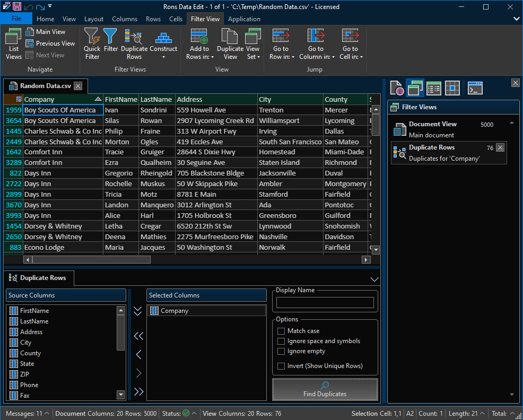Click the Duplicate View ribbon icon
523x420 pixels.
point(230,43)
